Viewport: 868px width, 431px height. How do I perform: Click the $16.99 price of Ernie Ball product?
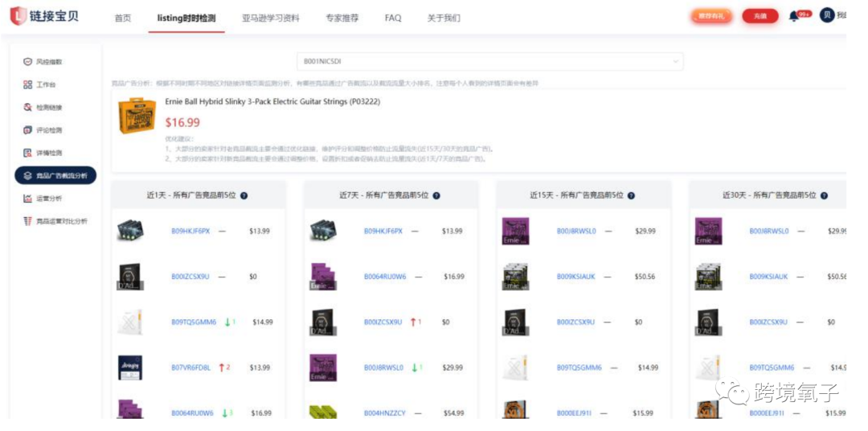pos(182,122)
